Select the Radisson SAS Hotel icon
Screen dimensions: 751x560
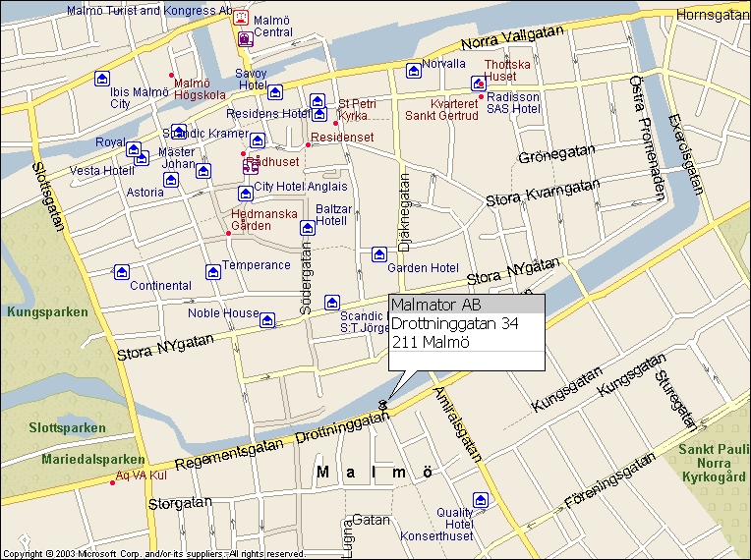point(479,84)
